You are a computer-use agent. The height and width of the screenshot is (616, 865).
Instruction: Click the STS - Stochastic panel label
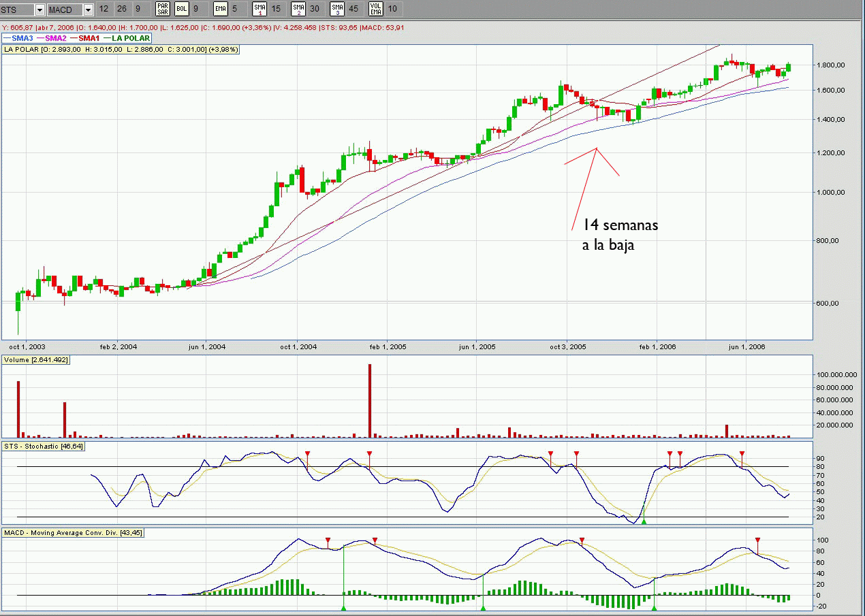pos(44,446)
